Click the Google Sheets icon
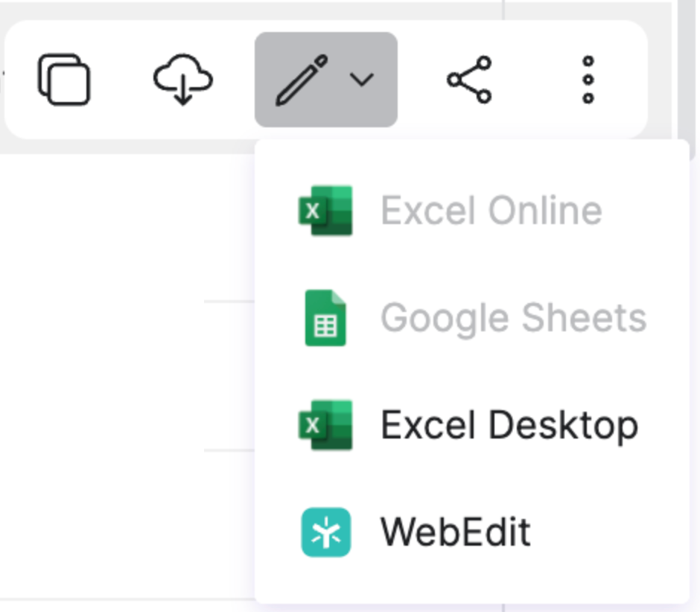The height and width of the screenshot is (612, 700). (x=325, y=318)
